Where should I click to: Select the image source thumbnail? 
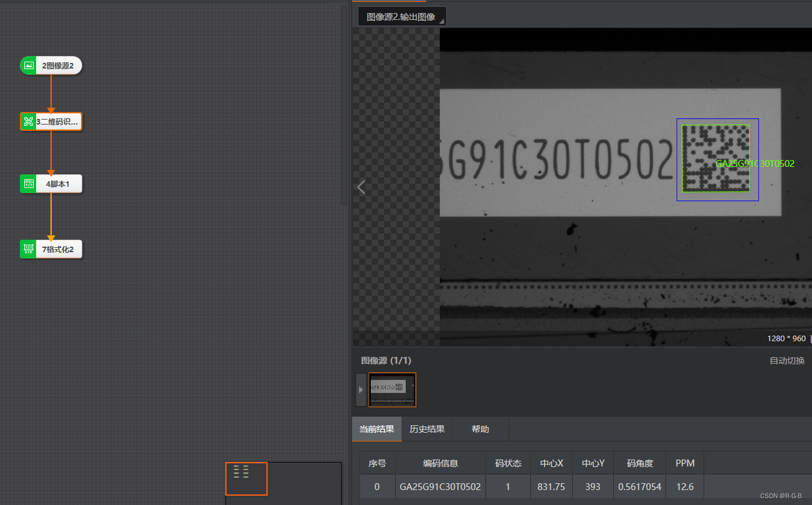392,390
